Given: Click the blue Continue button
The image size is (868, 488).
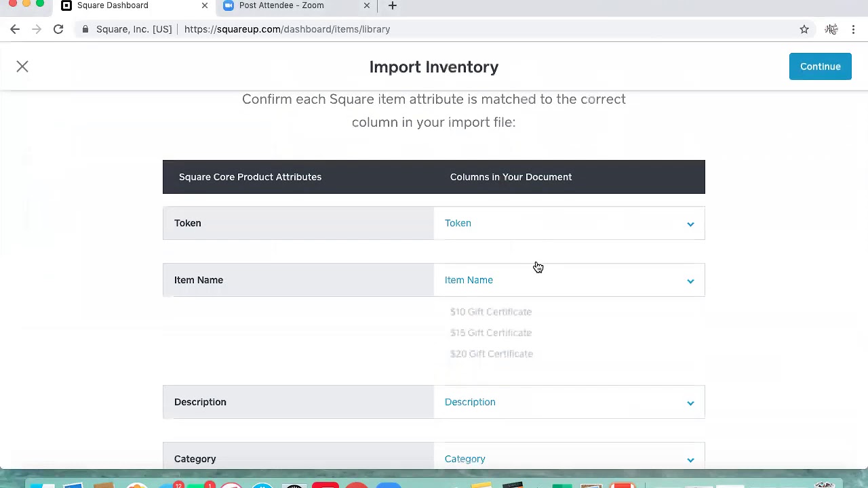Looking at the screenshot, I should 820,66.
